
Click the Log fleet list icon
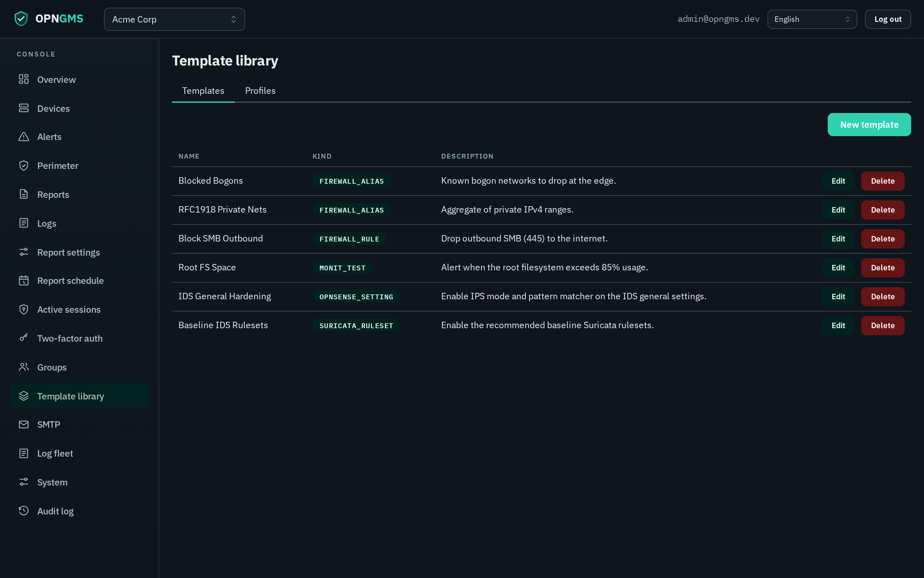click(24, 453)
